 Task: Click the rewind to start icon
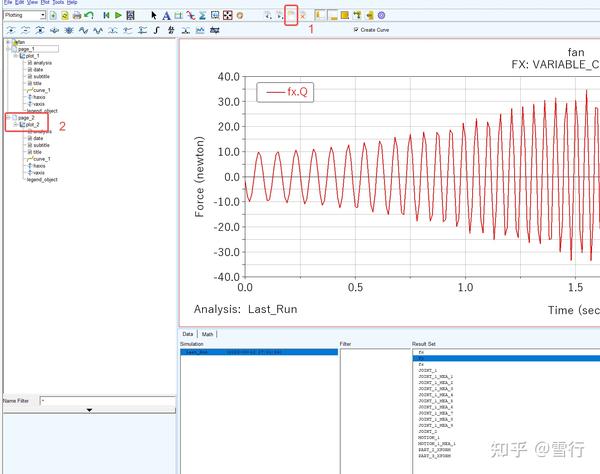point(105,16)
